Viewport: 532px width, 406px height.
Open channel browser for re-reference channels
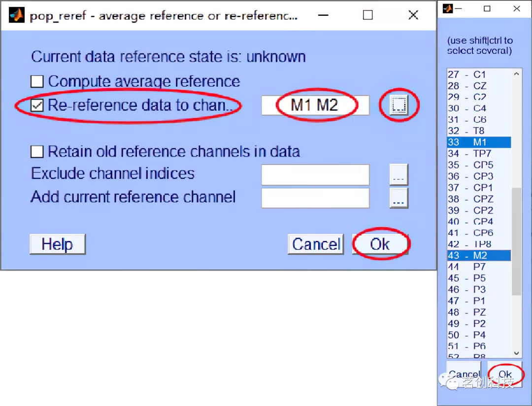[399, 105]
